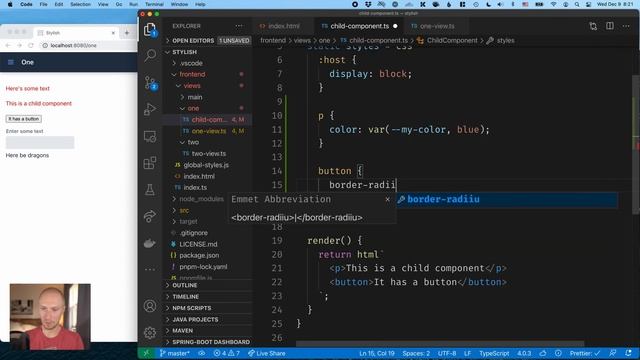Open the Docker view in the activity bar
This screenshot has height=360, width=640.
tap(150, 243)
